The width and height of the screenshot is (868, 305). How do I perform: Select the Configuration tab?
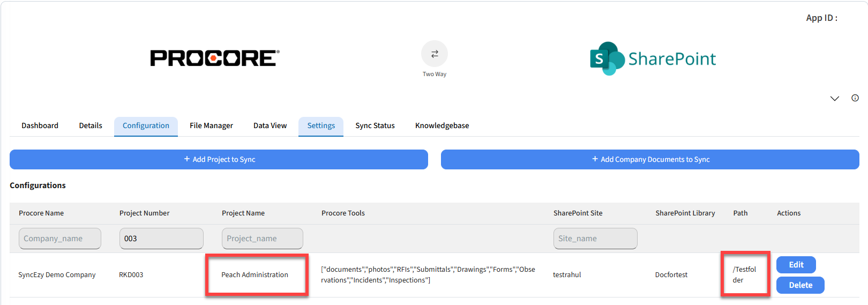pos(146,126)
